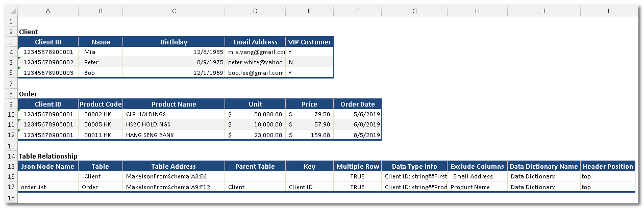Image resolution: width=644 pixels, height=209 pixels.
Task: Click the select-all corner of the sheet
Action: pos(11,10)
